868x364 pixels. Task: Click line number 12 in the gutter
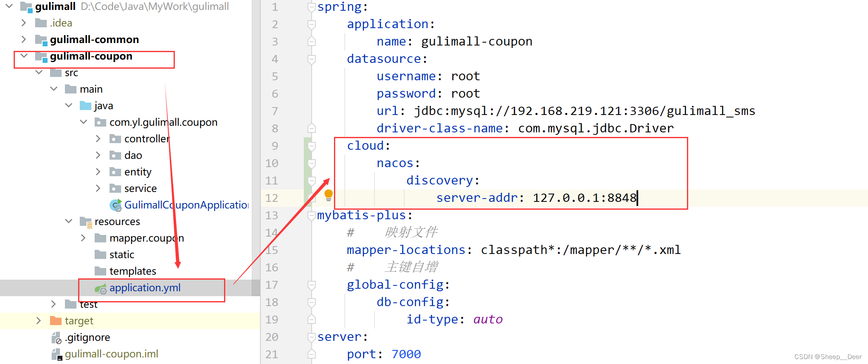[272, 198]
